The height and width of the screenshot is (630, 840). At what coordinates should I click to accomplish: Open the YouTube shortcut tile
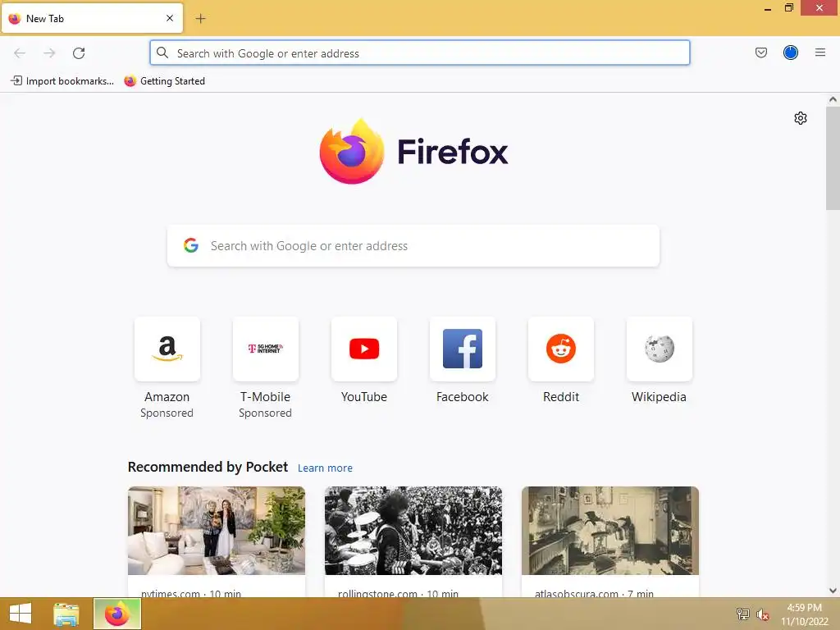point(363,349)
